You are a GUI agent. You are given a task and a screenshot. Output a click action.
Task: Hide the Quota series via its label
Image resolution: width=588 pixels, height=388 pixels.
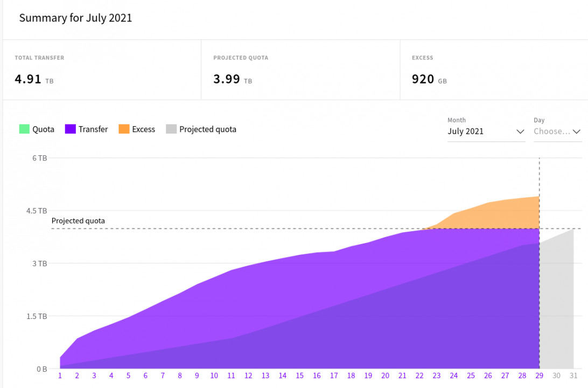(43, 129)
